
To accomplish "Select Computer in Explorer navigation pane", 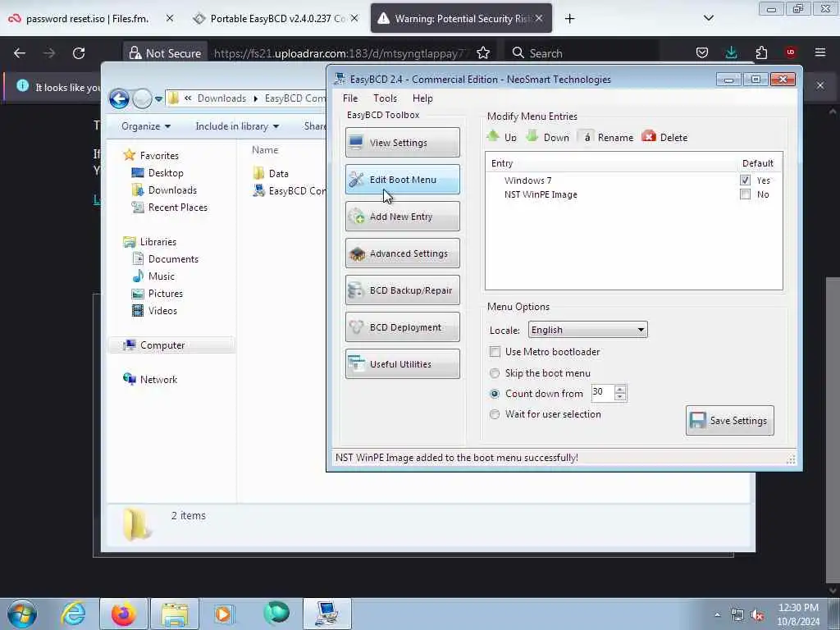I will click(162, 345).
